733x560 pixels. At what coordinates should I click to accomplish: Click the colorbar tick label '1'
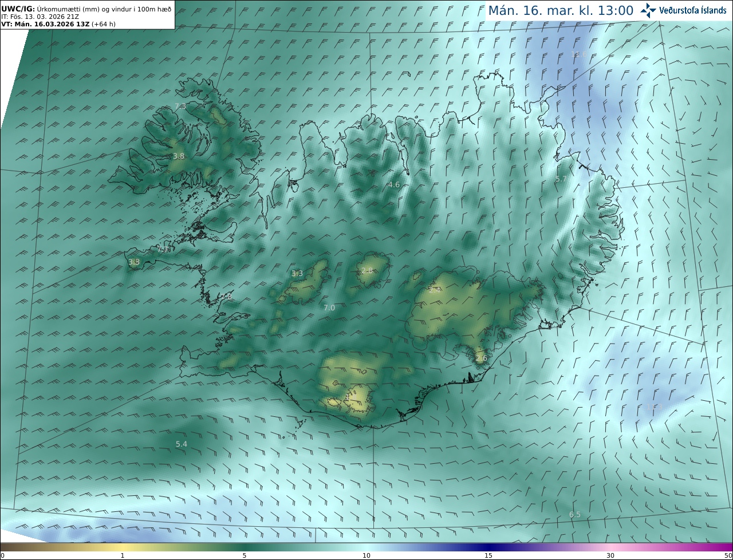tap(123, 555)
